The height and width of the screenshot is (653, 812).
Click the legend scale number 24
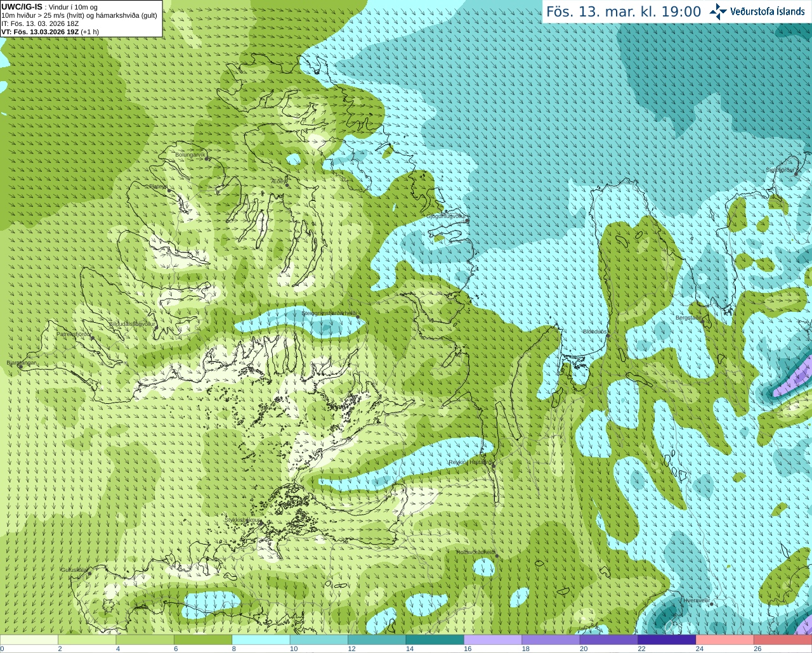pos(699,649)
